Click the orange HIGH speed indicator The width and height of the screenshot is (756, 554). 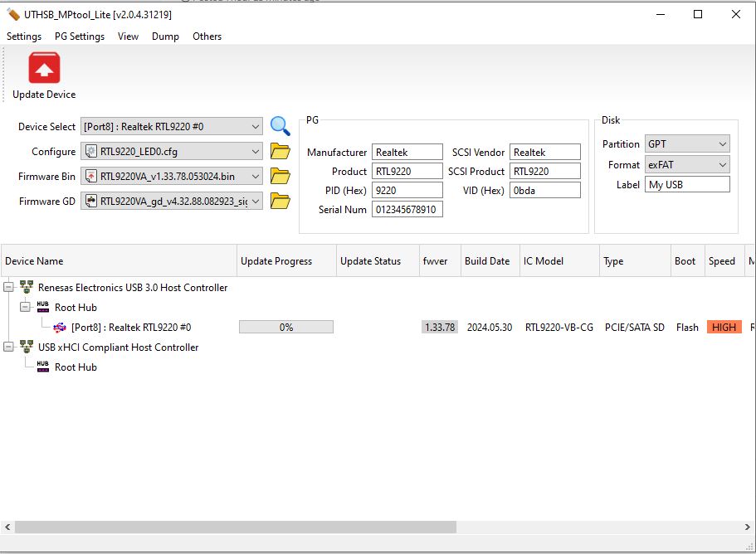coord(724,327)
